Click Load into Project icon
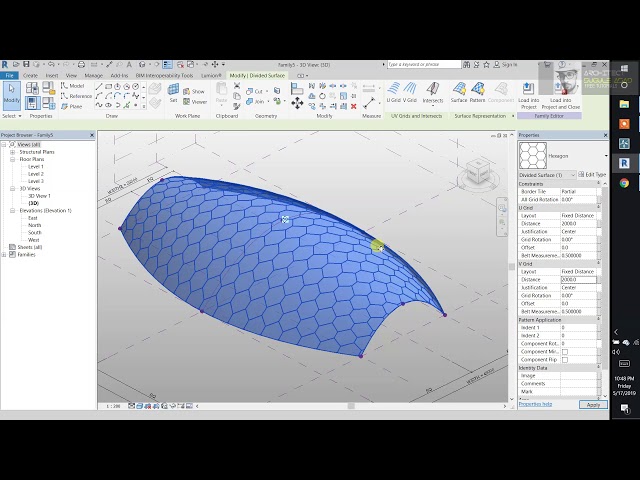 coord(529,96)
